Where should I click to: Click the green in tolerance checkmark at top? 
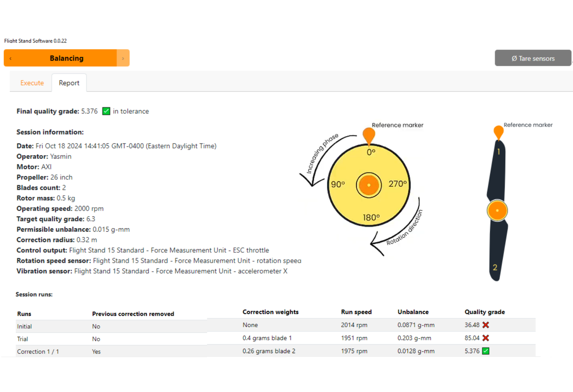pos(106,111)
